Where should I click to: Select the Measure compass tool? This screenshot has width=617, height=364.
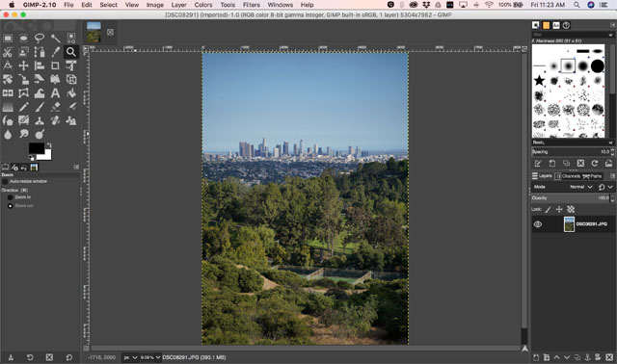click(8, 65)
